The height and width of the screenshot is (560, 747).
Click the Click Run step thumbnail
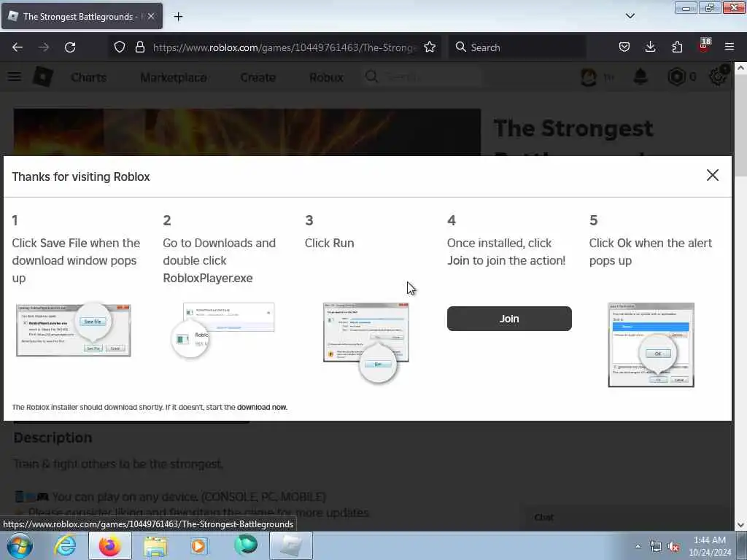pos(366,343)
